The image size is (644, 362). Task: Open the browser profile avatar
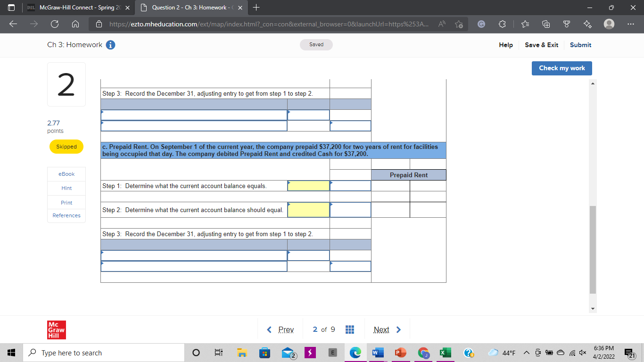click(610, 24)
